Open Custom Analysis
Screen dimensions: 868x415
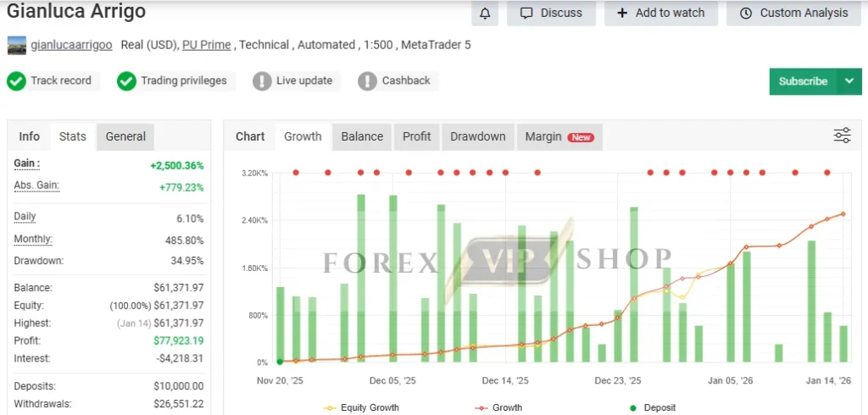(793, 14)
